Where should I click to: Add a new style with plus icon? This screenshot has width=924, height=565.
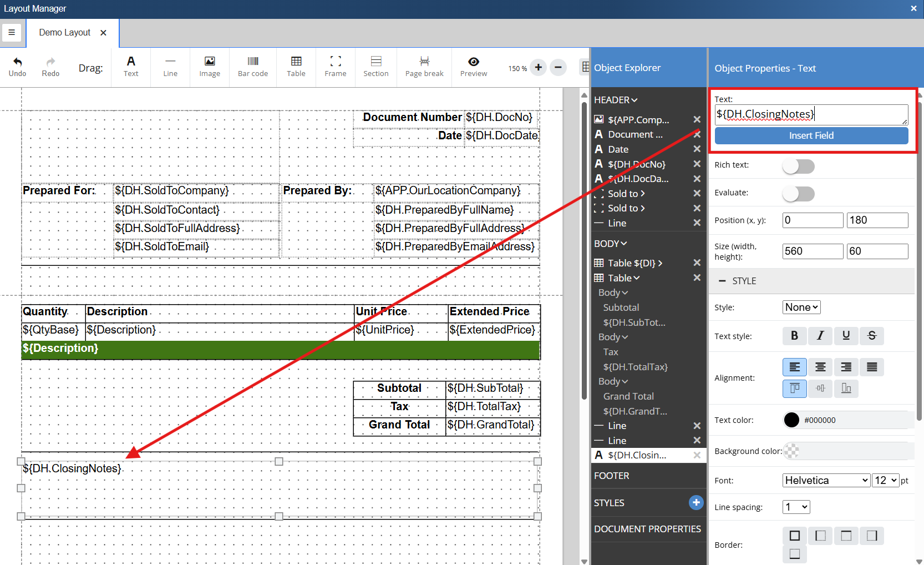pyautogui.click(x=695, y=503)
